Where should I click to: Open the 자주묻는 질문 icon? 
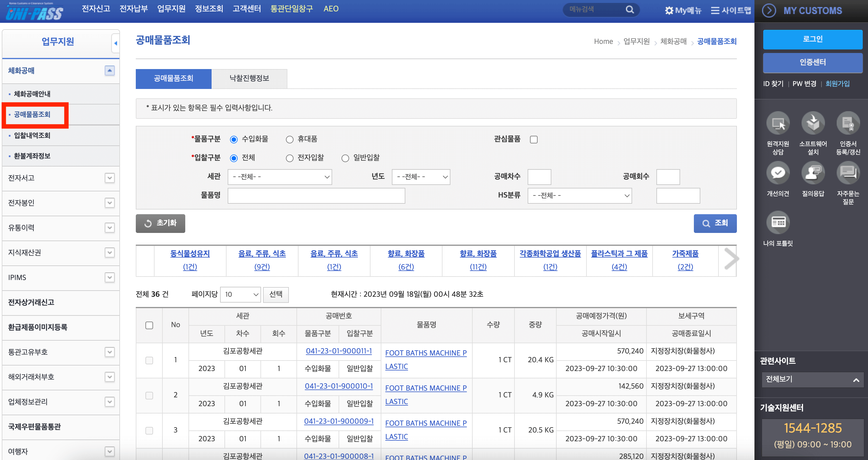click(848, 173)
